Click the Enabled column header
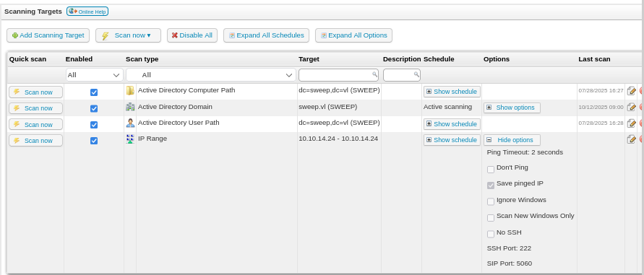The height and width of the screenshot is (275, 644). (x=79, y=59)
